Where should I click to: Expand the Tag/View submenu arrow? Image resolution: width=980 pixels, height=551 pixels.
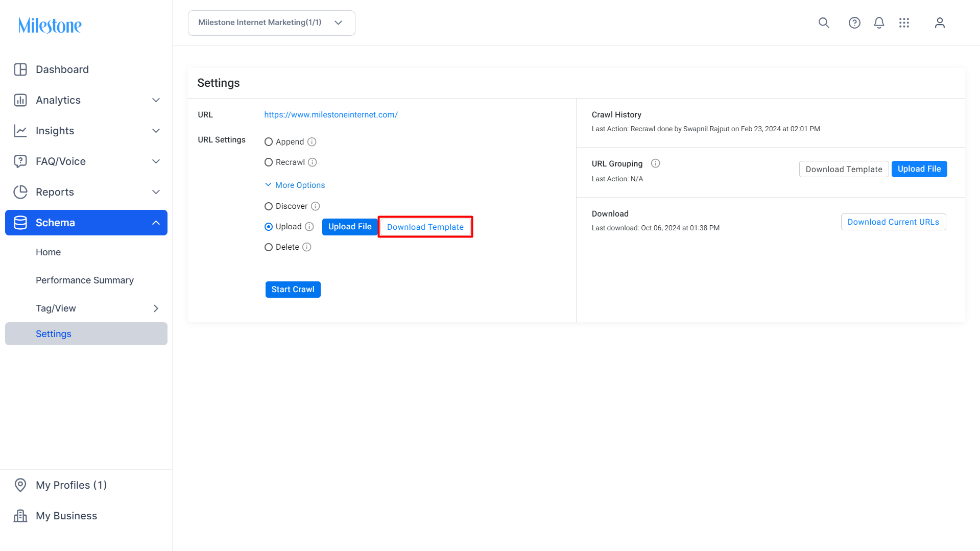(156, 308)
